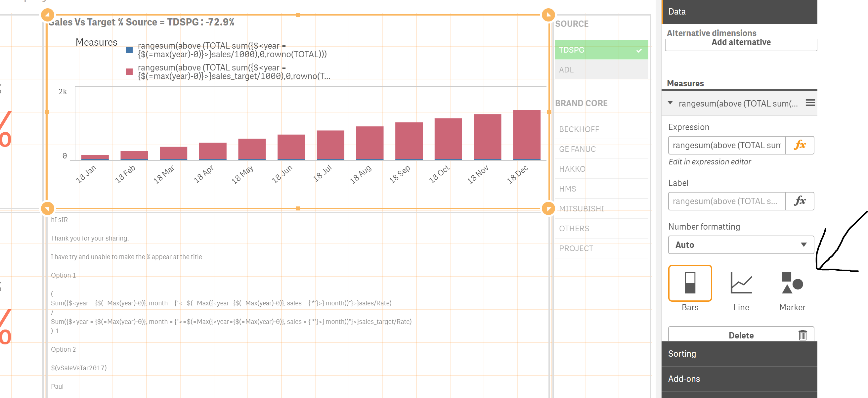The width and height of the screenshot is (868, 398).
Task: Open expression editor for the Expression field
Action: 800,145
